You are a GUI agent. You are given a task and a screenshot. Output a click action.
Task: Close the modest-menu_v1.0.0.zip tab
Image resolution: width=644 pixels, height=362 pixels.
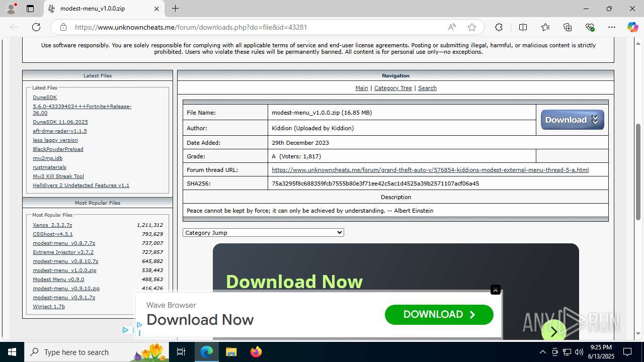tap(156, 9)
